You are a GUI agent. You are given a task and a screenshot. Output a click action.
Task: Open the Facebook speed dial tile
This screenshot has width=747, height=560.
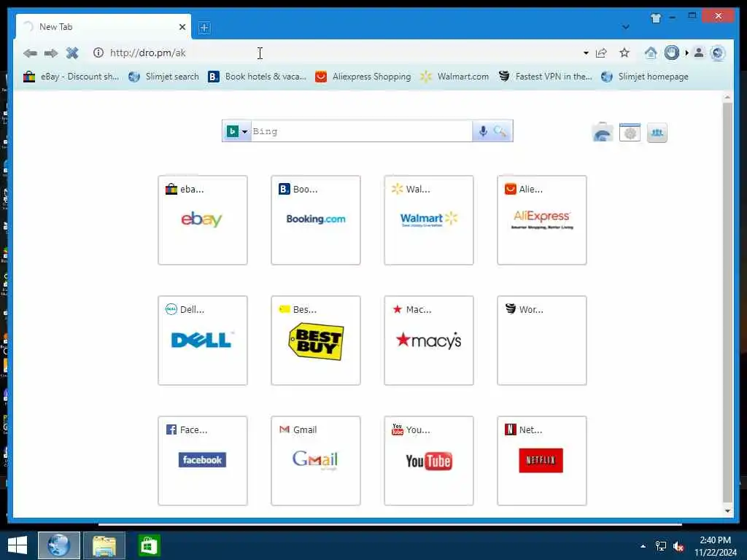pos(203,461)
